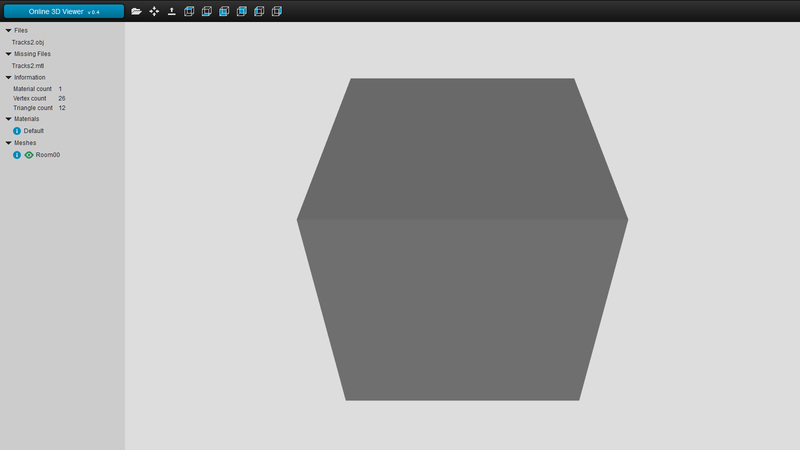Collapse the Missing Files section

point(8,54)
